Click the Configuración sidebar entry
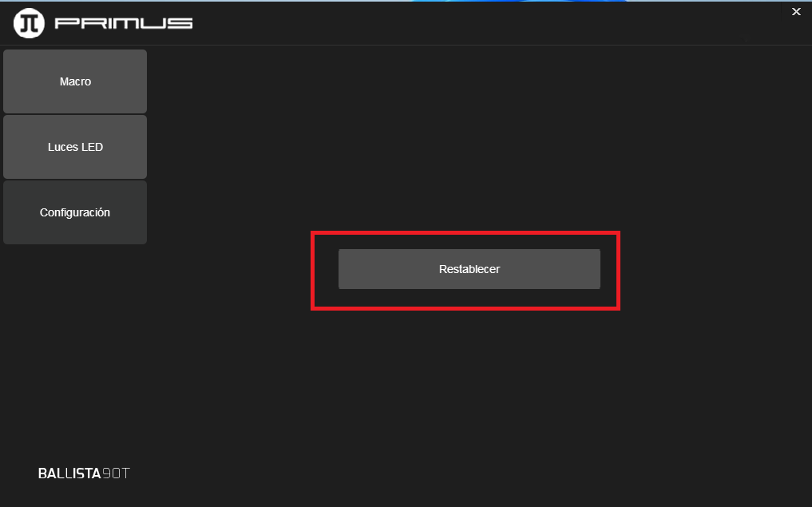812x507 pixels. 75,212
